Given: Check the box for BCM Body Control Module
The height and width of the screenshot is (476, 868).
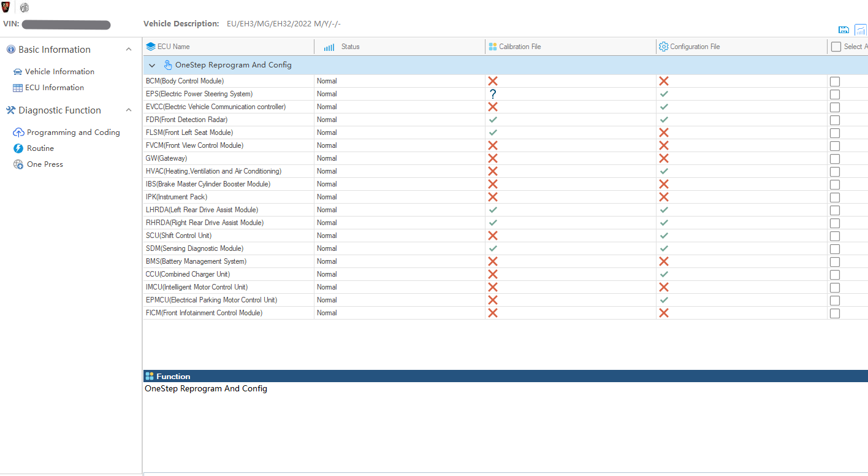Looking at the screenshot, I should pos(834,82).
